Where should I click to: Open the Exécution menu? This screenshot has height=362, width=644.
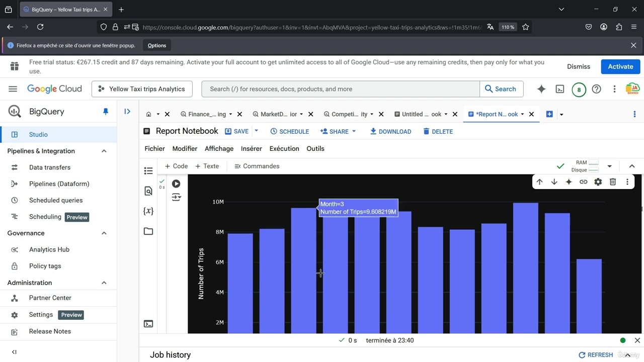tap(284, 148)
